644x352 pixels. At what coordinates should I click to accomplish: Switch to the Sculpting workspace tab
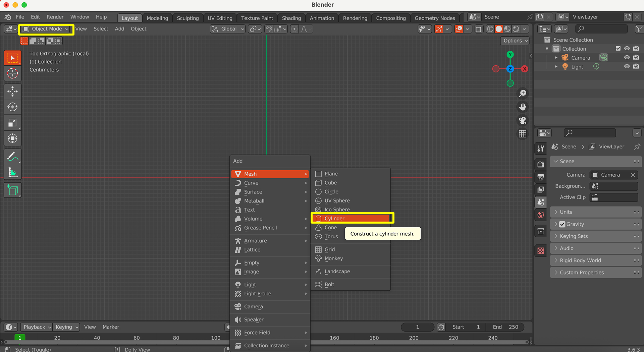[x=188, y=18]
